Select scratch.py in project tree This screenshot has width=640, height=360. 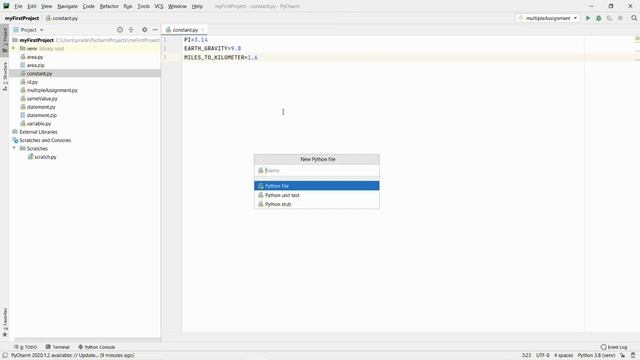click(45, 157)
